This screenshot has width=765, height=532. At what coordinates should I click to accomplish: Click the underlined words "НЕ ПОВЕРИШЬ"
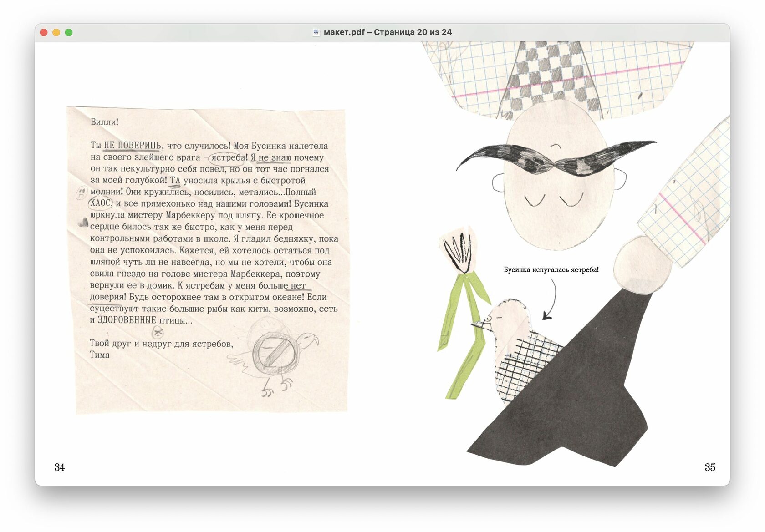pyautogui.click(x=133, y=146)
